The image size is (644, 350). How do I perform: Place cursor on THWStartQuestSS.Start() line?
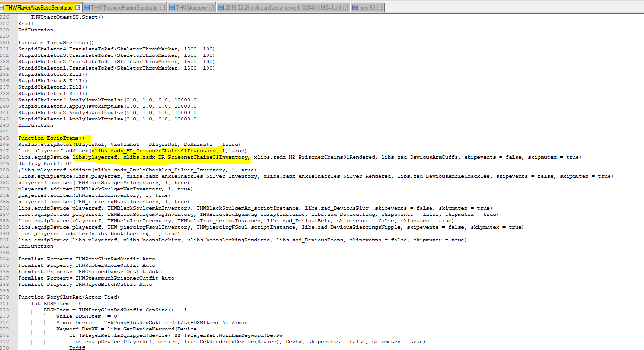[67, 17]
